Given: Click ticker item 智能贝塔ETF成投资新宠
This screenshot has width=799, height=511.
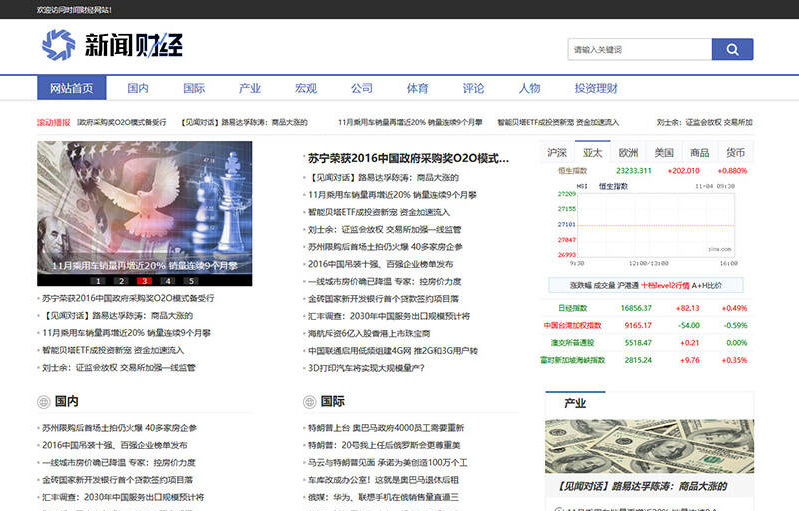Looking at the screenshot, I should [558, 122].
